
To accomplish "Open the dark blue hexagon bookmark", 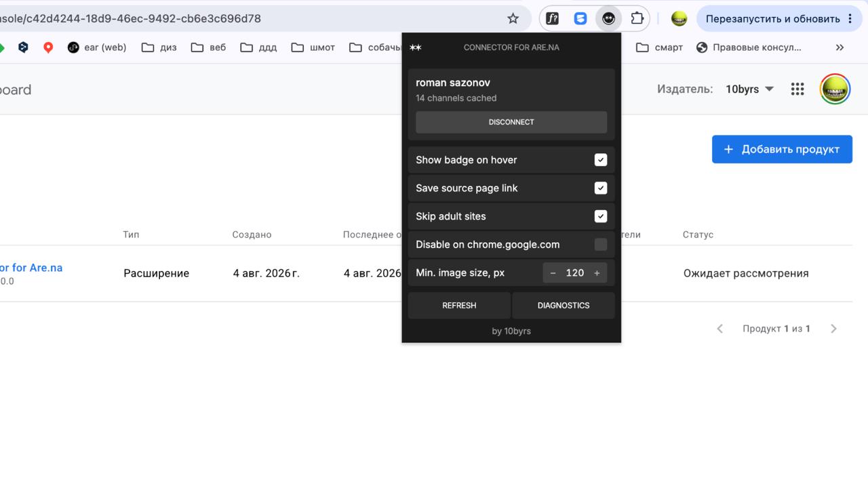I will coord(23,47).
